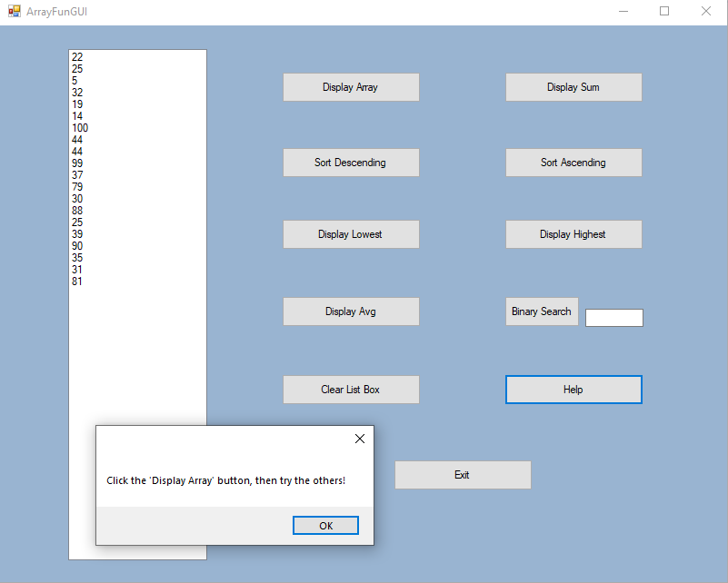Click the Display Array button
728x583 pixels.
click(x=351, y=87)
